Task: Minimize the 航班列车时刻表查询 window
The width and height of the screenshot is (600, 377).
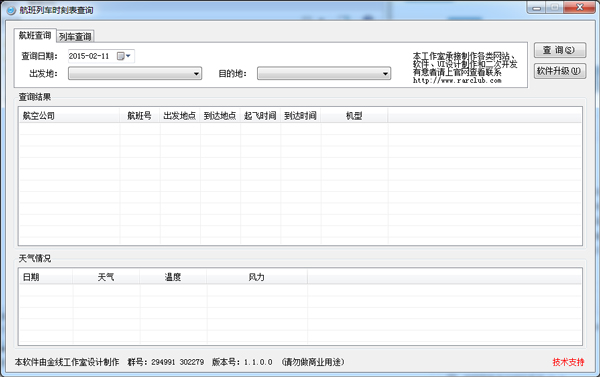Action: pyautogui.click(x=536, y=8)
